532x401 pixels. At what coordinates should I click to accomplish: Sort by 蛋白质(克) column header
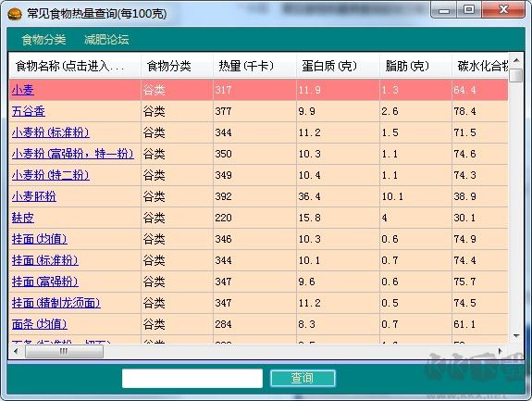point(338,66)
